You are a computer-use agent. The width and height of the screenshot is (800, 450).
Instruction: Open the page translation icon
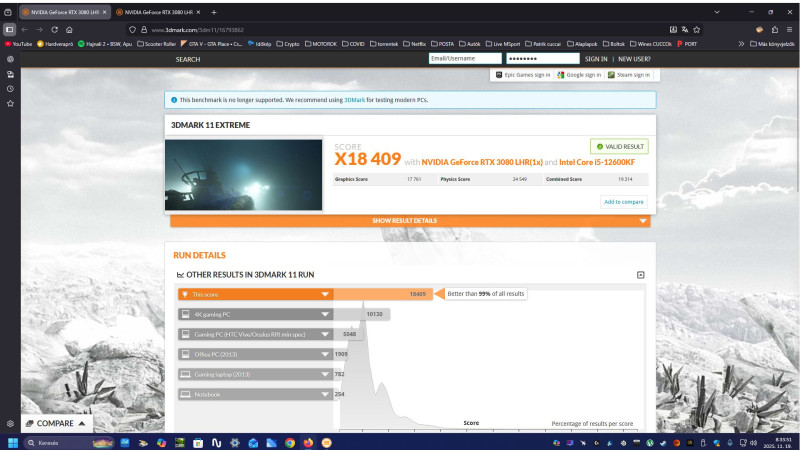(685, 30)
